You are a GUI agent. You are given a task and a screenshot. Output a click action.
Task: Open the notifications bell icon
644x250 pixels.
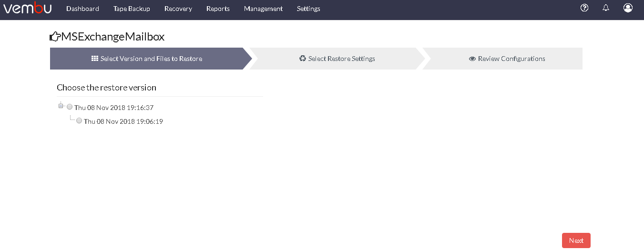tap(606, 8)
